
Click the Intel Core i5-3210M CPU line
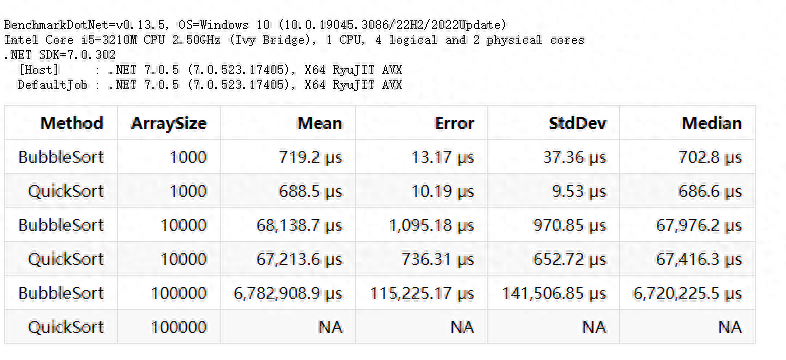click(x=294, y=40)
